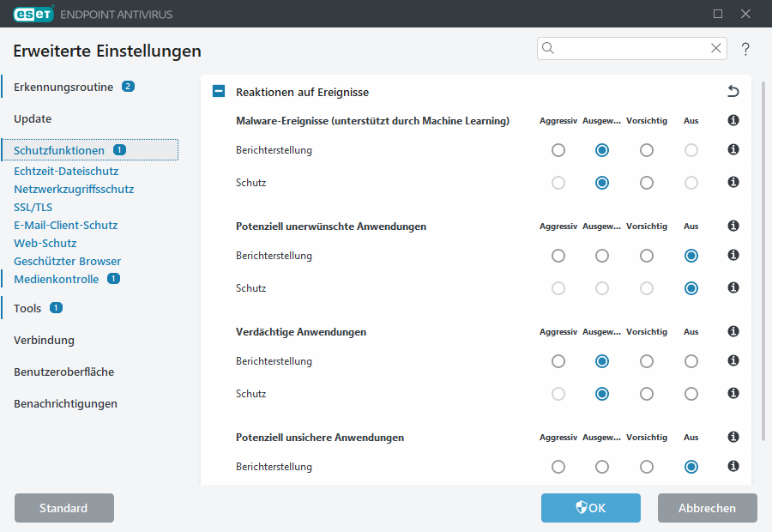The height and width of the screenshot is (532, 772).
Task: Click inside the search input field
Action: pos(630,48)
